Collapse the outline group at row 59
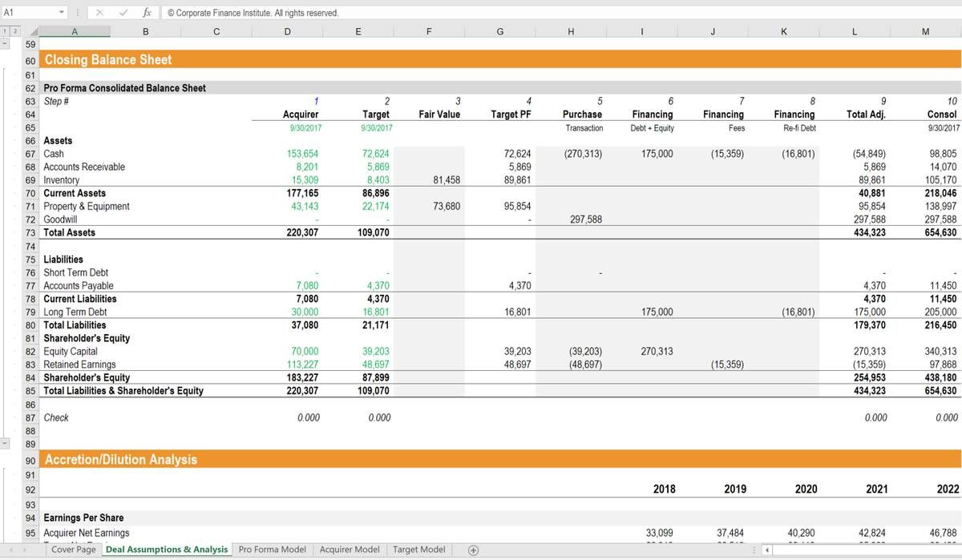Image resolution: width=962 pixels, height=560 pixels. (x=6, y=44)
